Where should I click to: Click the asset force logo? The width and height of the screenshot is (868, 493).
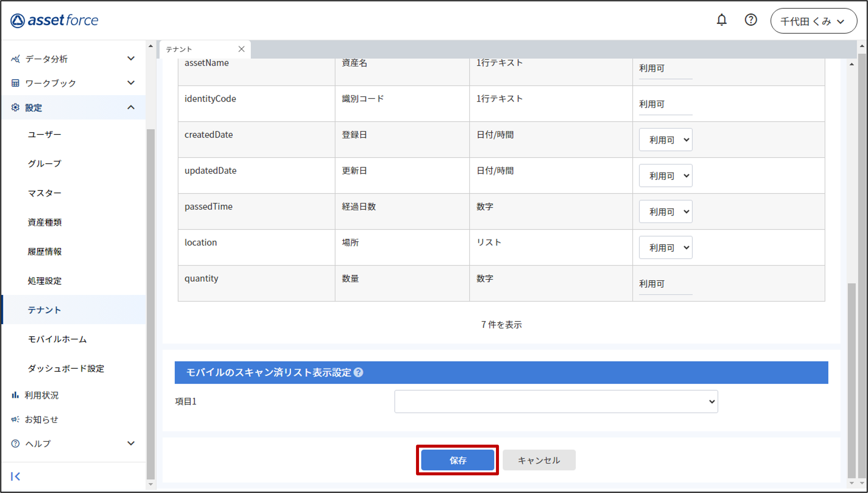[55, 20]
